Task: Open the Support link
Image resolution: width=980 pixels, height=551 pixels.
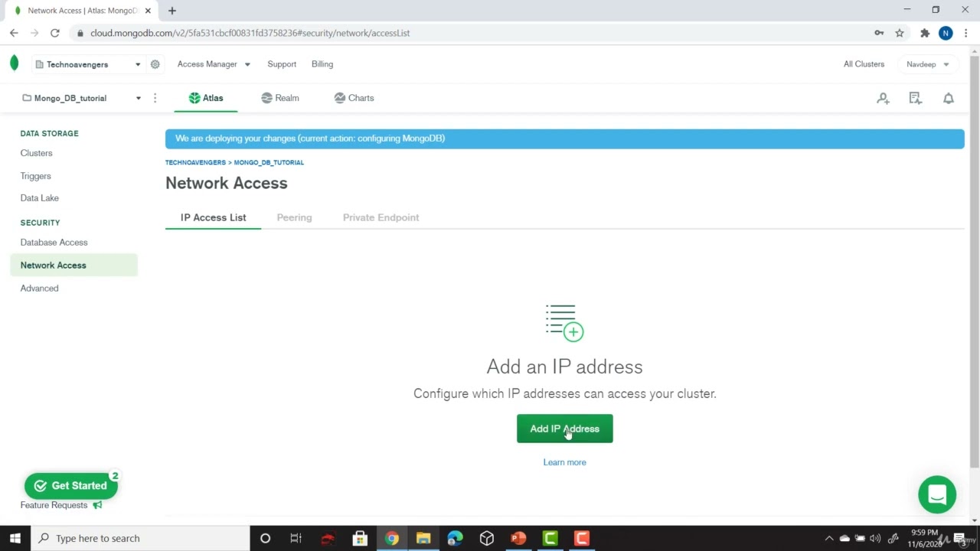Action: (282, 64)
